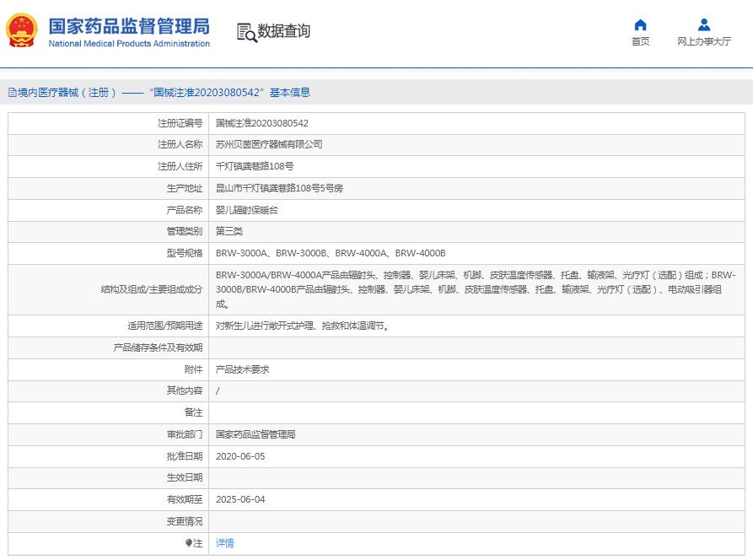753x560 pixels.
Task: Click 适用范围/预期用途 label
Action: (x=164, y=326)
